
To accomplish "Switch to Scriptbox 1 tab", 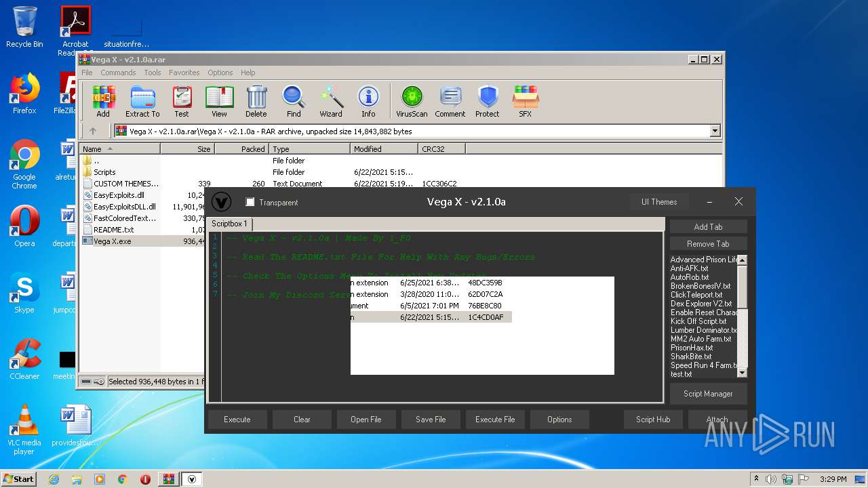I will (x=229, y=224).
